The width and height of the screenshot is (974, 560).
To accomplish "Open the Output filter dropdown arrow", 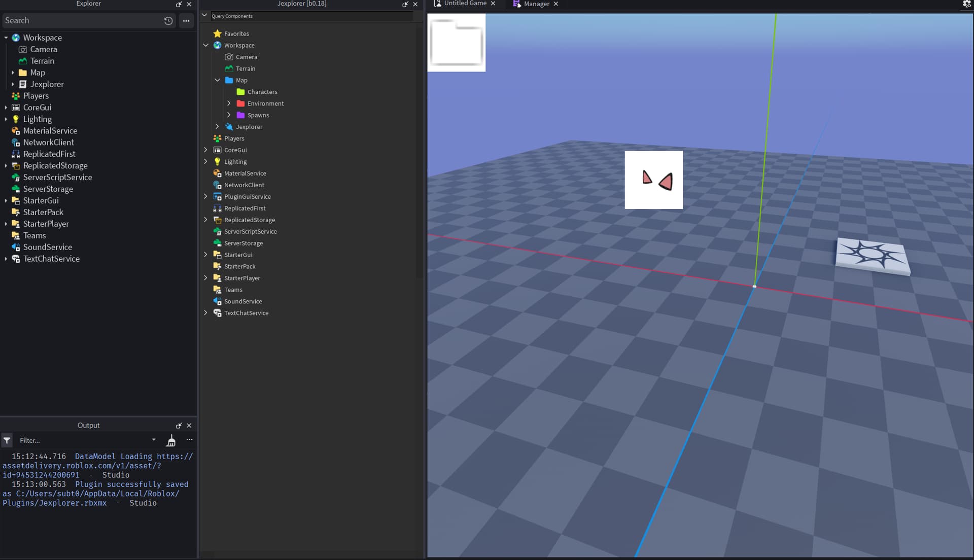I will [154, 440].
